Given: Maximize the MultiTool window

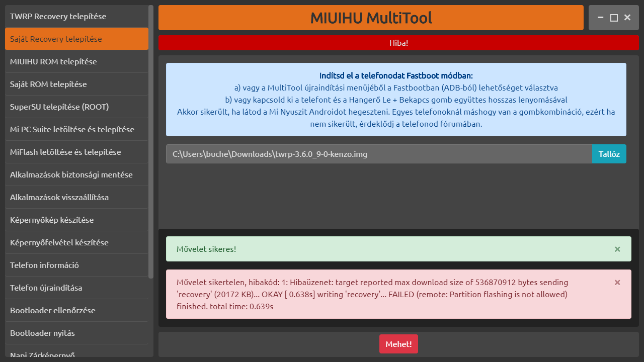Looking at the screenshot, I should click(x=614, y=18).
